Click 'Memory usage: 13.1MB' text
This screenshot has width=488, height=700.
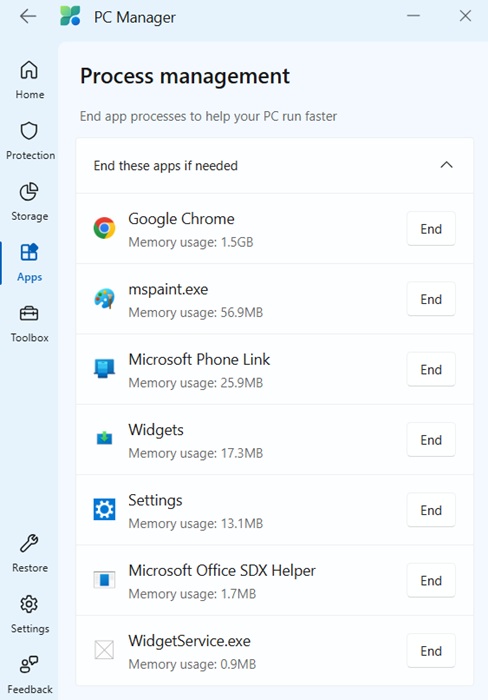[196, 523]
